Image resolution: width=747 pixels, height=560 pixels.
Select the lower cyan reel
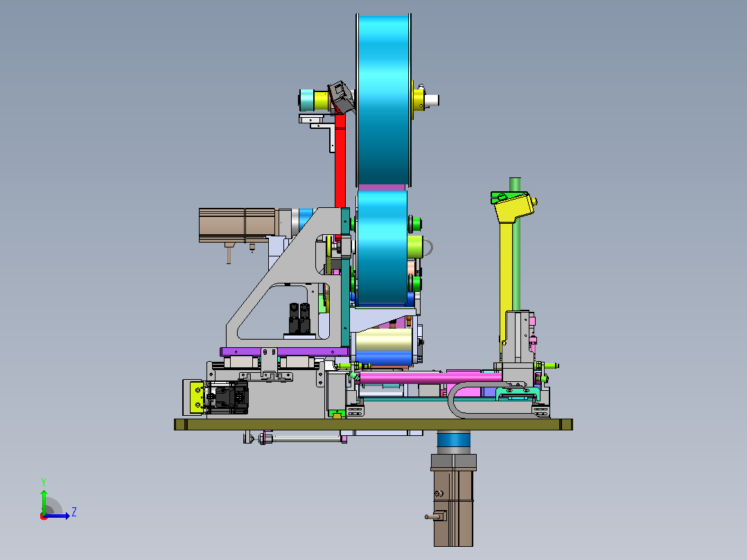click(x=382, y=248)
